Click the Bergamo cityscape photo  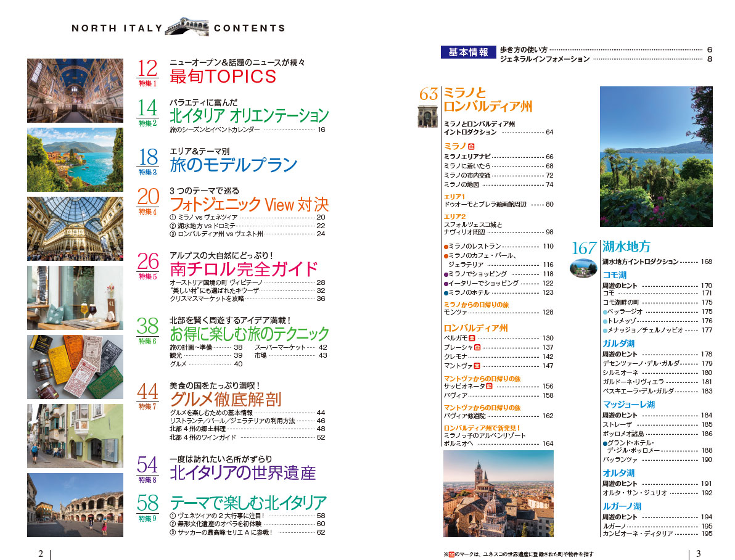click(x=498, y=493)
